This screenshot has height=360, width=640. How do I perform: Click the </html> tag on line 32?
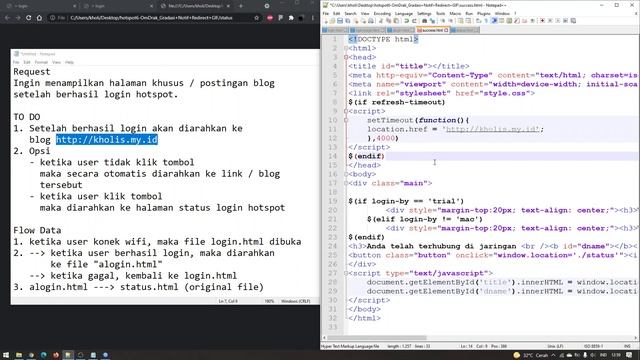(364, 318)
